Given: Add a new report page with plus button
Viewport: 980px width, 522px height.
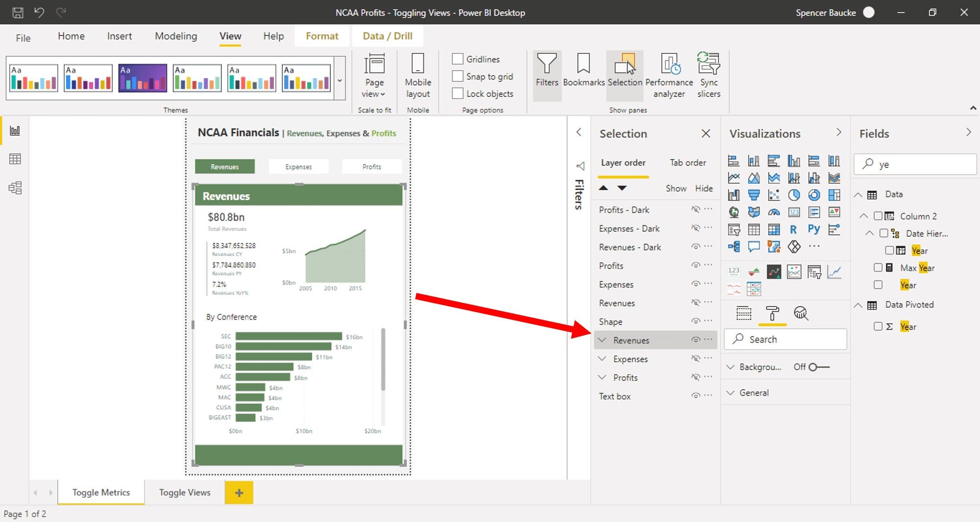Looking at the screenshot, I should point(239,493).
